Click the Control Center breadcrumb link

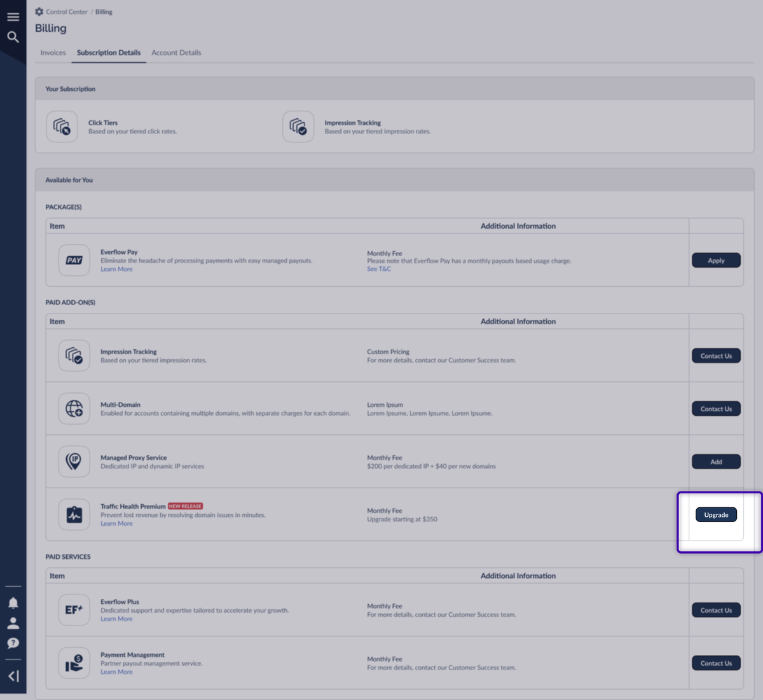pyautogui.click(x=67, y=12)
